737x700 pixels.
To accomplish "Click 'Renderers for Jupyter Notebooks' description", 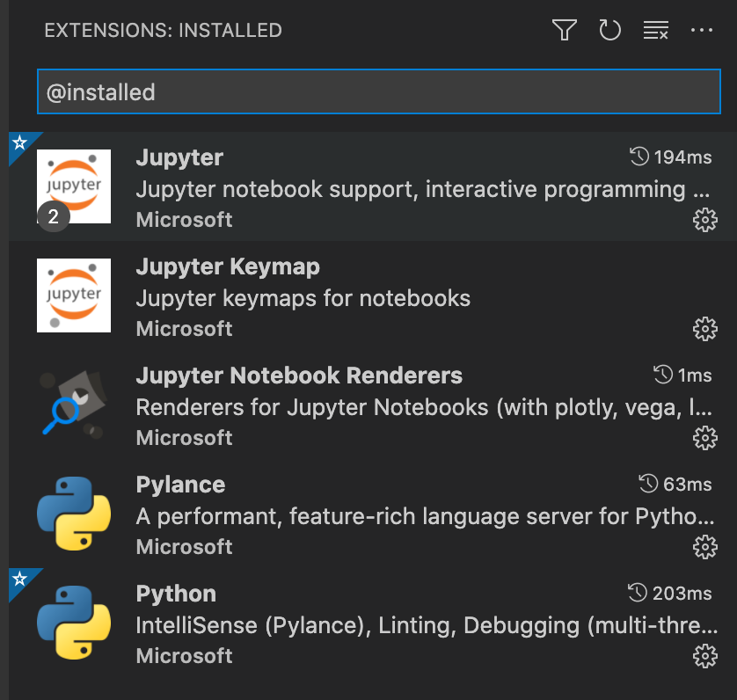I will (x=424, y=407).
